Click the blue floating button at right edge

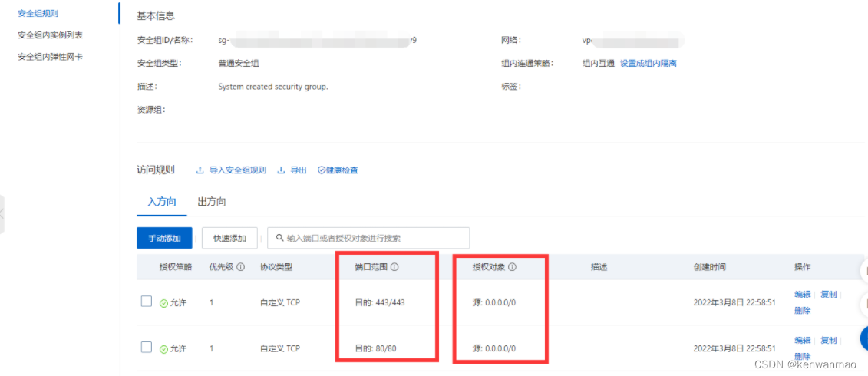pyautogui.click(x=863, y=338)
